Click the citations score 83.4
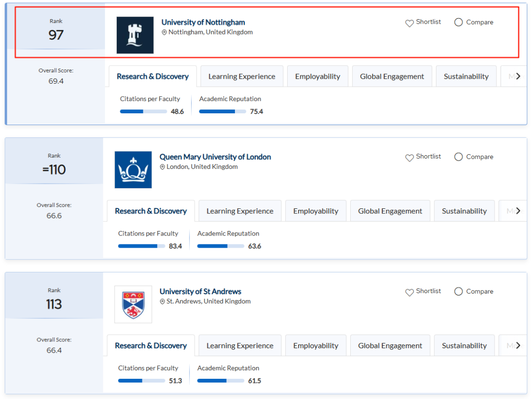This screenshot has height=399, width=532. (175, 246)
